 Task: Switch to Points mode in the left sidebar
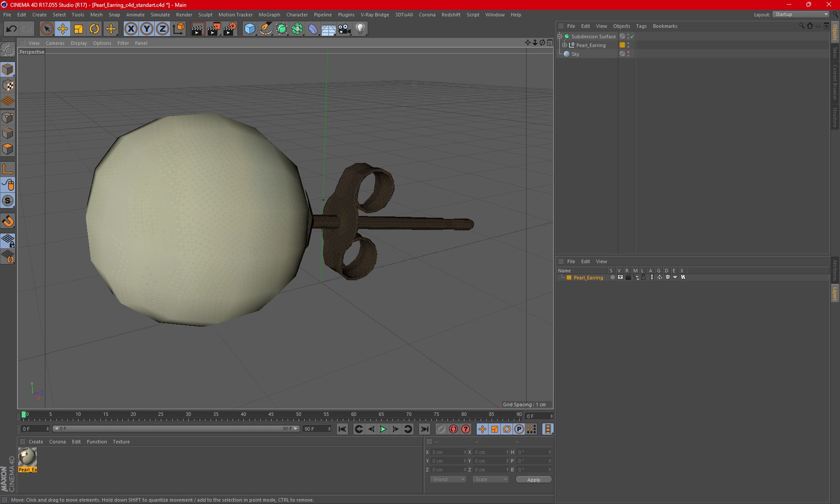(8, 117)
